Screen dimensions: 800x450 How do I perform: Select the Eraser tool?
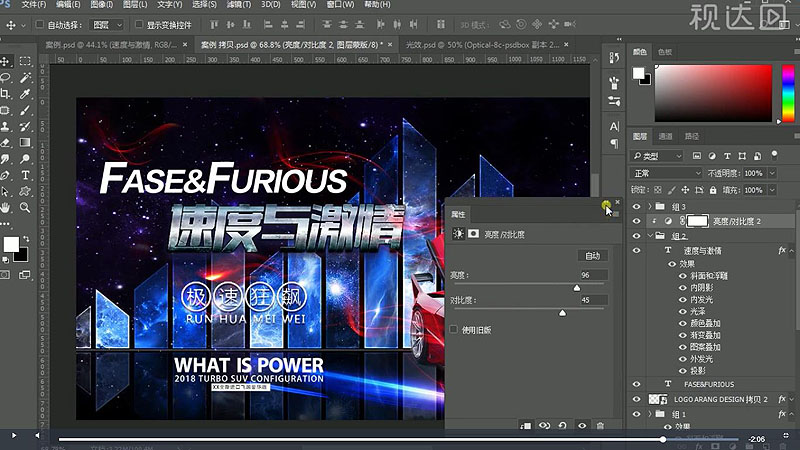pos(6,142)
